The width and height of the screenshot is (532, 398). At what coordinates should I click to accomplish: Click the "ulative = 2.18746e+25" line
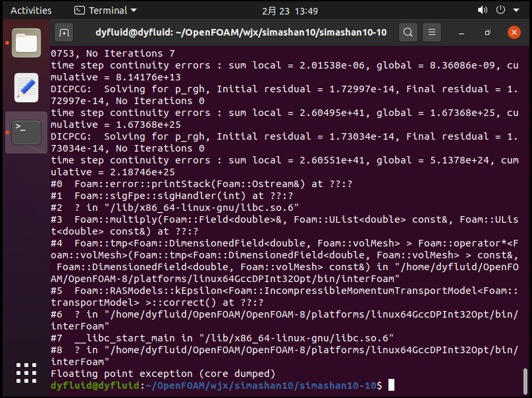(x=113, y=172)
